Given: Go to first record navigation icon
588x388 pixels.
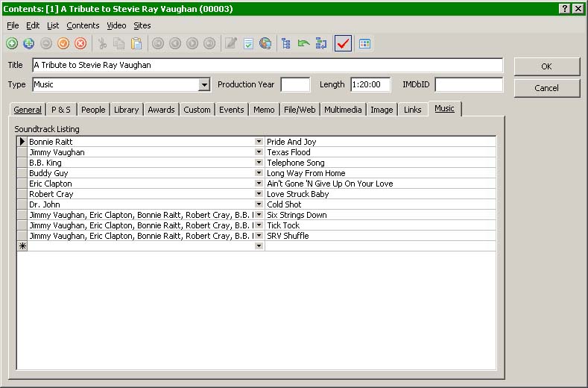Looking at the screenshot, I should pos(158,43).
